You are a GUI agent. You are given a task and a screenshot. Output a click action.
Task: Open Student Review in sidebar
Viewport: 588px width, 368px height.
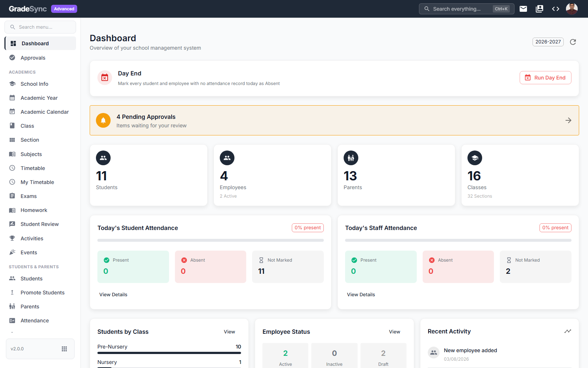coord(40,224)
